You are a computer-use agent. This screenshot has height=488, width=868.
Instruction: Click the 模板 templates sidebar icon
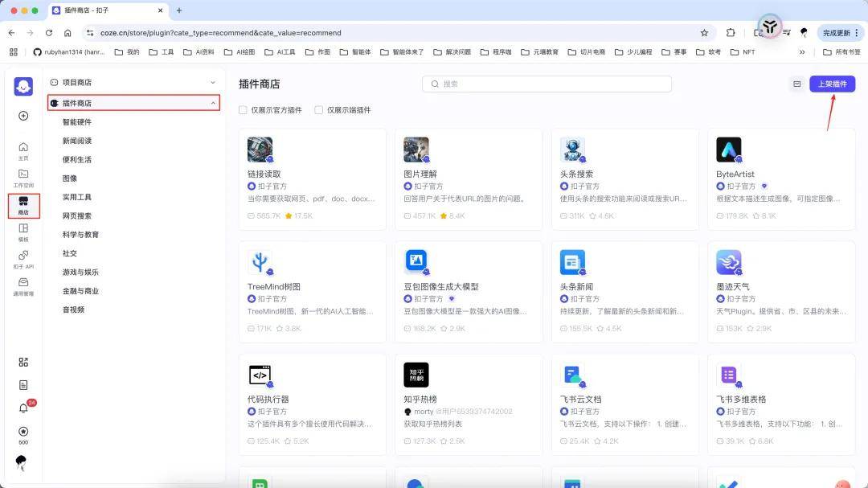[23, 229]
